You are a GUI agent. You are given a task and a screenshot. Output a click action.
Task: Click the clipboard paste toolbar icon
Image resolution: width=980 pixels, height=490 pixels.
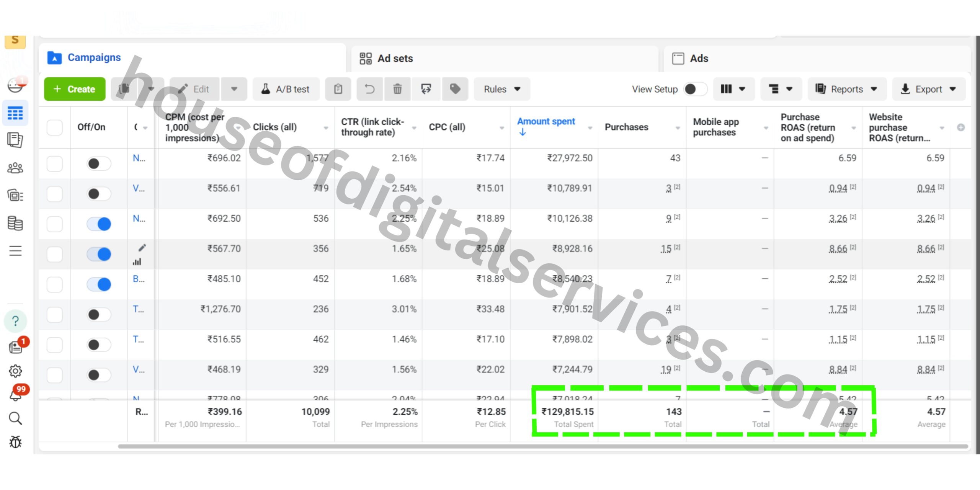point(338,89)
